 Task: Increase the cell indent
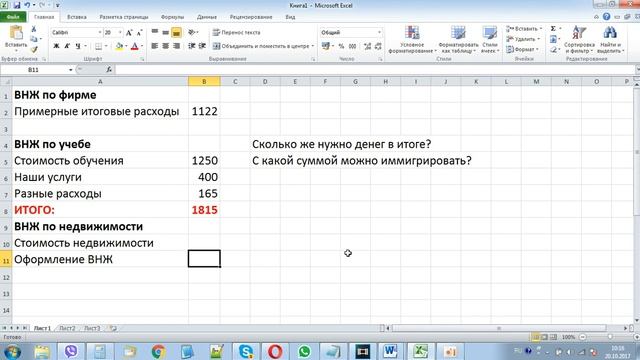(x=202, y=46)
